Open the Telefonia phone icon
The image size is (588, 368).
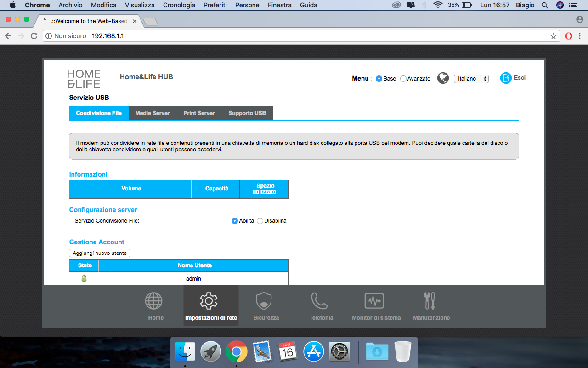[319, 301]
